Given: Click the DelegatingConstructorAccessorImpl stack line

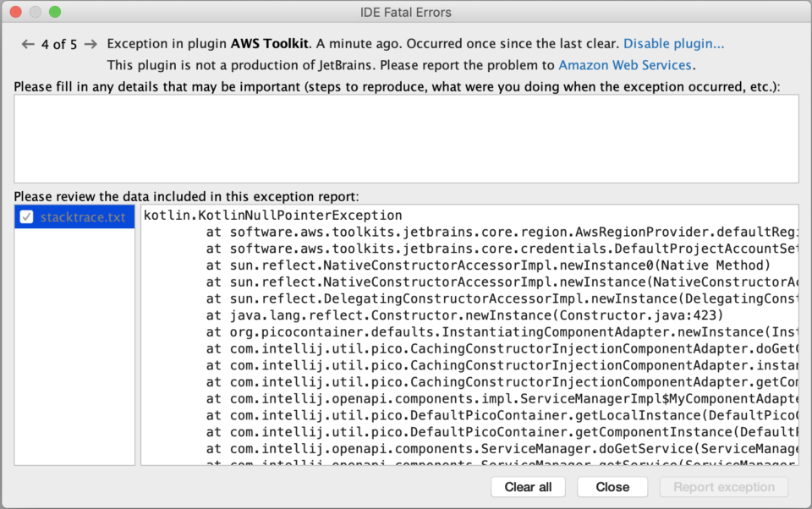Looking at the screenshot, I should 502,298.
